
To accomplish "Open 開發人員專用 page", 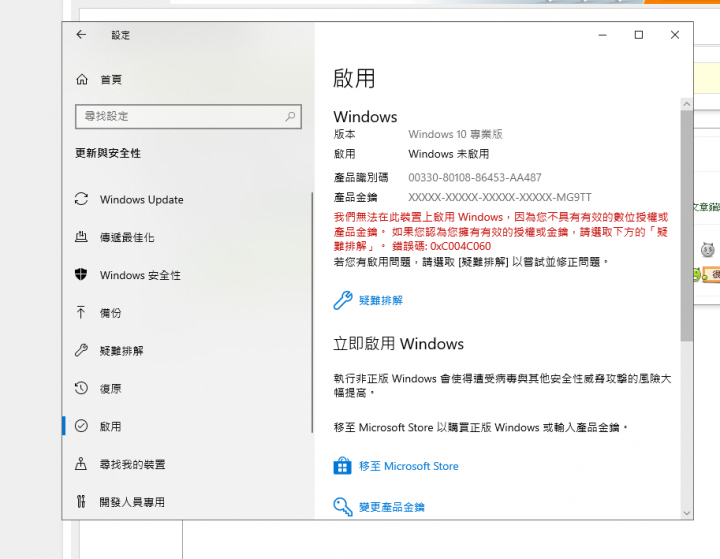I will coord(132,502).
